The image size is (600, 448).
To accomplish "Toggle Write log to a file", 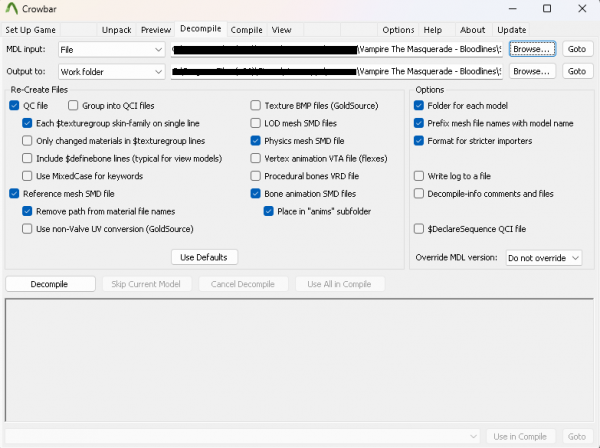I will click(419, 176).
